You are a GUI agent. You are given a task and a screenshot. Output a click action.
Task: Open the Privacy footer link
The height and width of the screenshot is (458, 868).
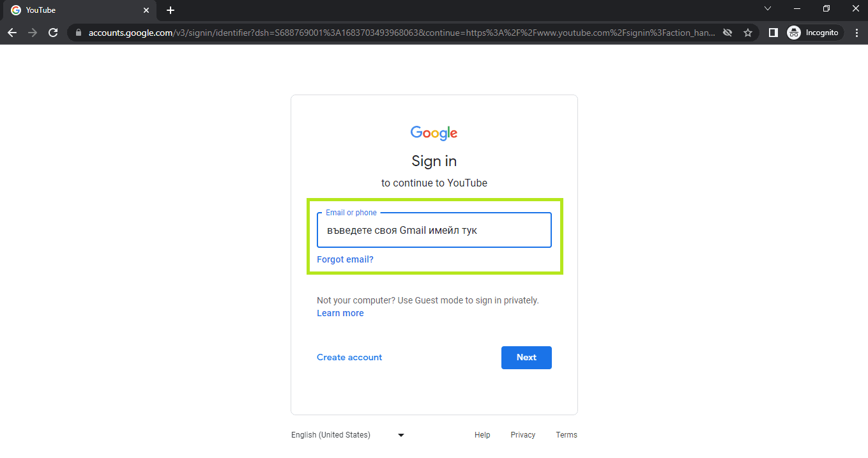pos(522,435)
